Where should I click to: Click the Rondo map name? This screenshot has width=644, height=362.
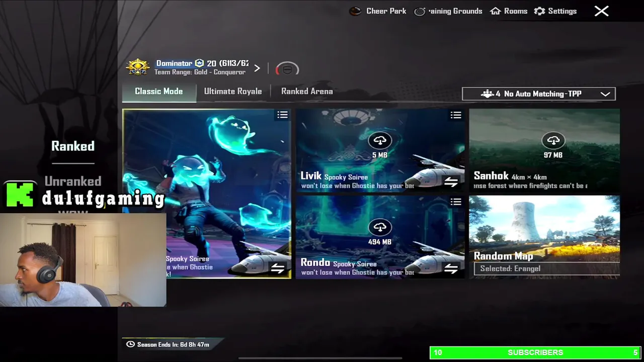(315, 263)
